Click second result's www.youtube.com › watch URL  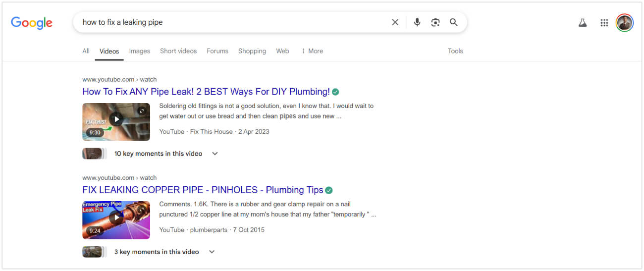point(119,177)
